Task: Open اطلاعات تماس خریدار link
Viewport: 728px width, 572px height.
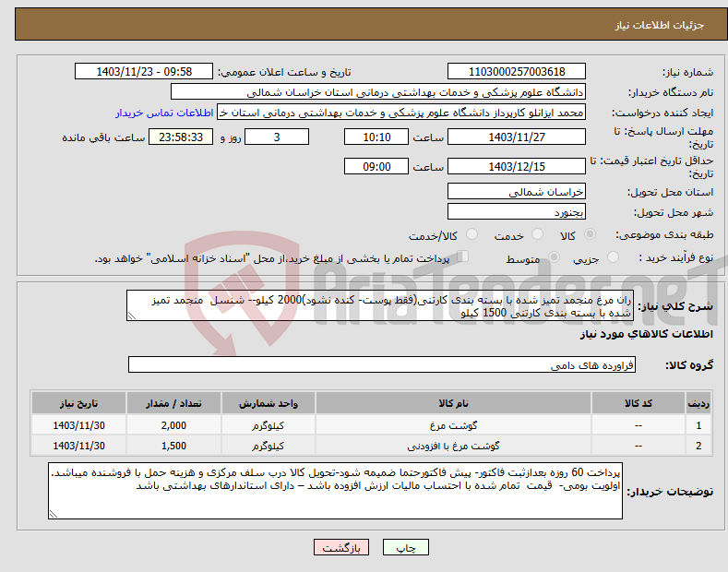Action: 164,113
